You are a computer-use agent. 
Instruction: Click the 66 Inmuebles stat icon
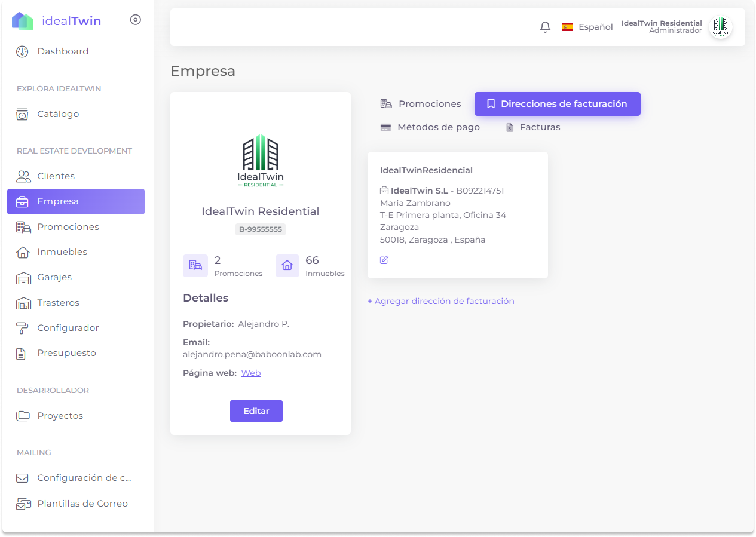(x=287, y=266)
